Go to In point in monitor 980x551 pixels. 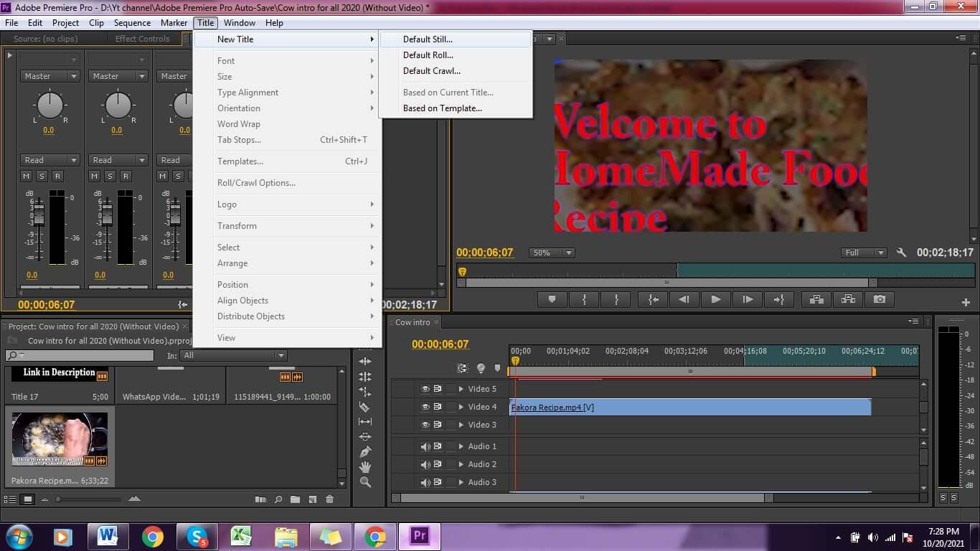(x=653, y=300)
